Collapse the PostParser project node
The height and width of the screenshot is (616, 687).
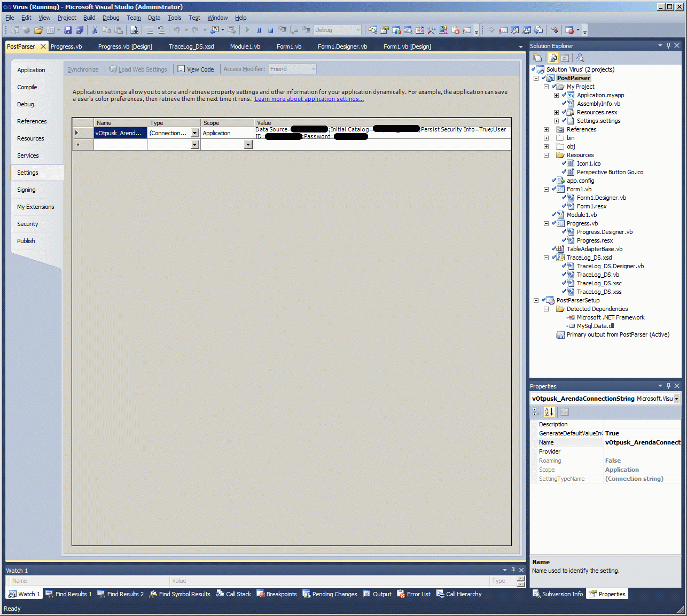536,78
